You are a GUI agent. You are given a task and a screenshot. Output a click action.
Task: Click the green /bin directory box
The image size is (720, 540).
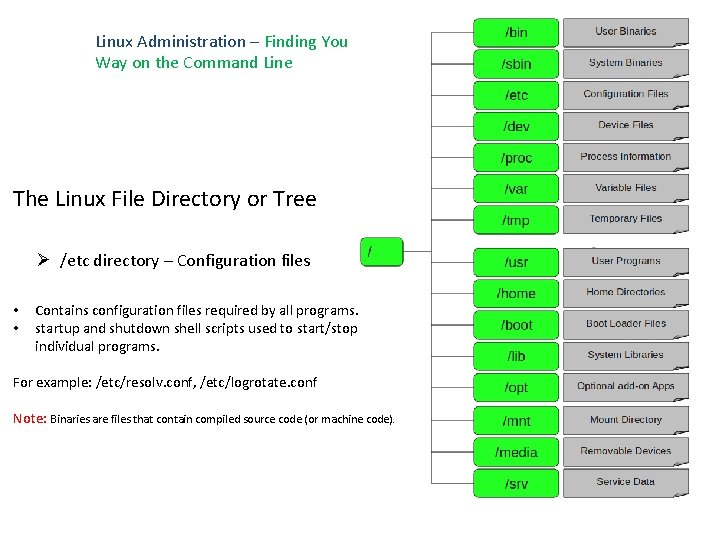pyautogui.click(x=516, y=33)
